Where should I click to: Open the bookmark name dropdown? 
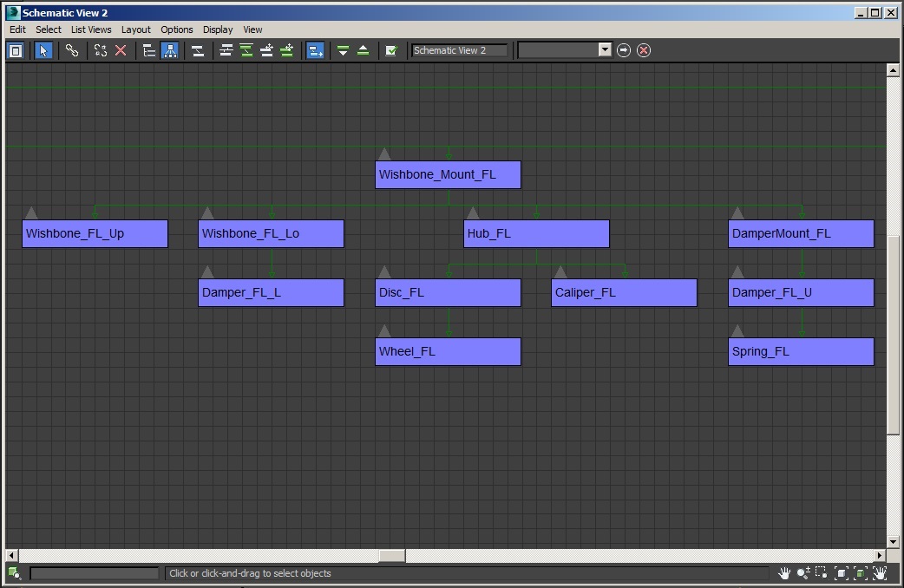click(605, 50)
